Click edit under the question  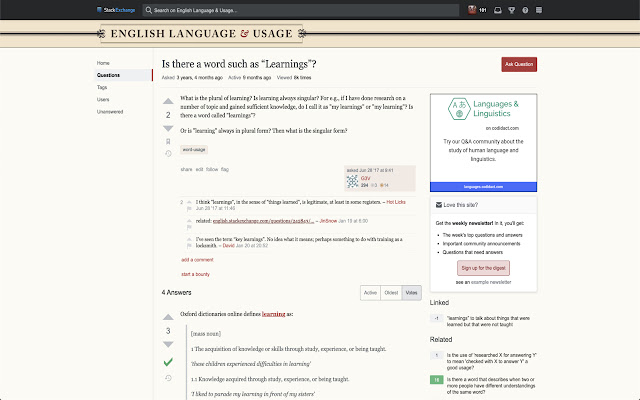pos(199,169)
